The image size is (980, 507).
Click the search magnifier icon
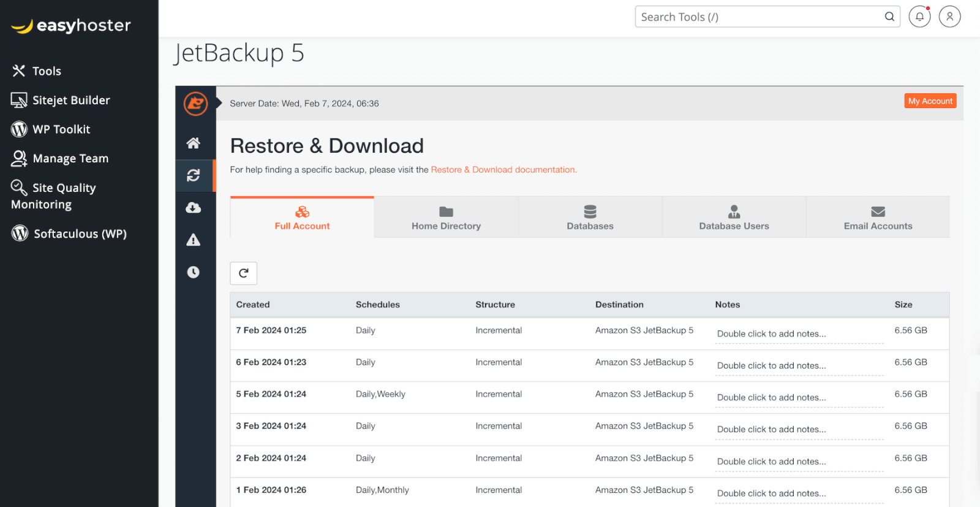tap(889, 17)
